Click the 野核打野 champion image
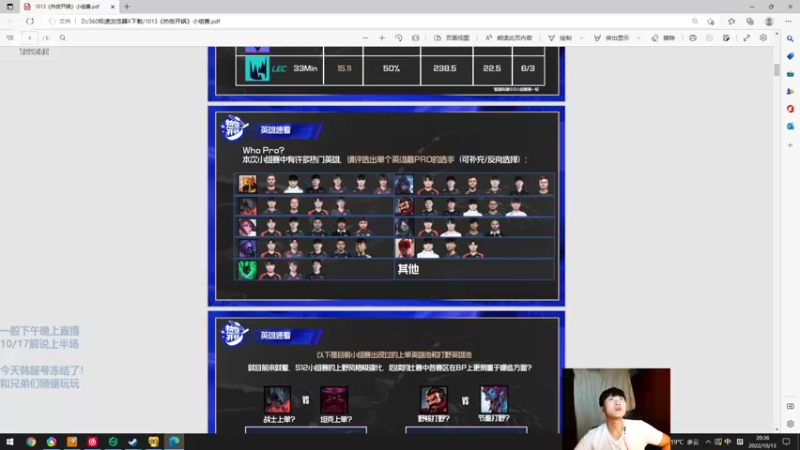This screenshot has width=800, height=450. click(x=434, y=399)
